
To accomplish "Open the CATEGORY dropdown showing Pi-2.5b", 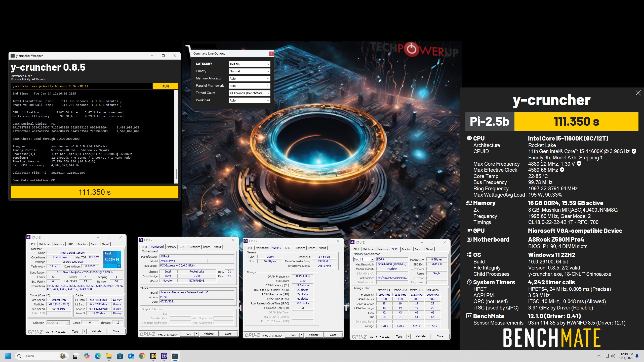I will click(x=249, y=64).
